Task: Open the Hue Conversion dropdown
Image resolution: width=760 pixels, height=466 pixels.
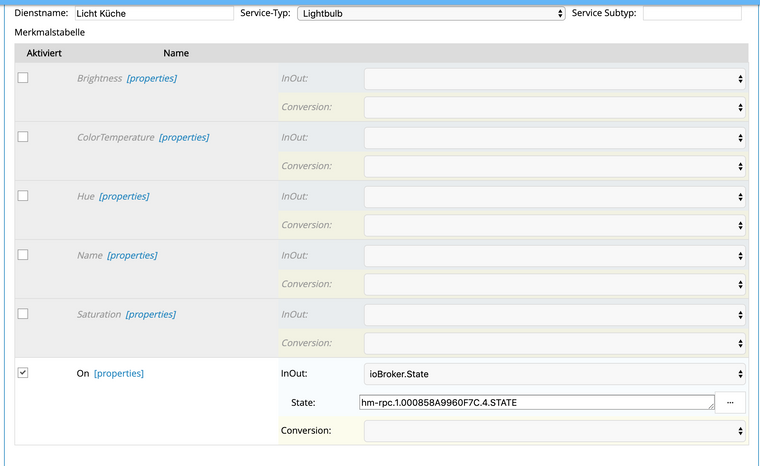Action: coord(555,225)
